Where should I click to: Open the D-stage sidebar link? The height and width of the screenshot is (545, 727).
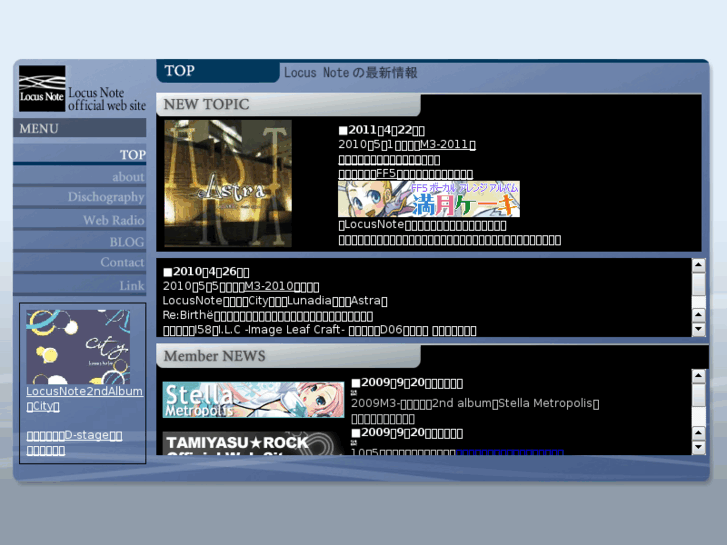pyautogui.click(x=74, y=442)
